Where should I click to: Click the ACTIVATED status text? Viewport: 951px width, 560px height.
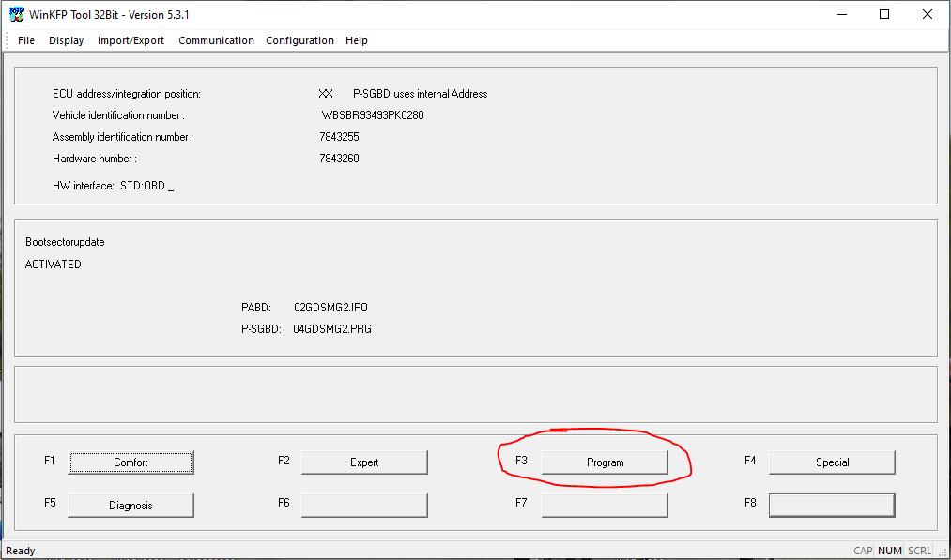(54, 265)
